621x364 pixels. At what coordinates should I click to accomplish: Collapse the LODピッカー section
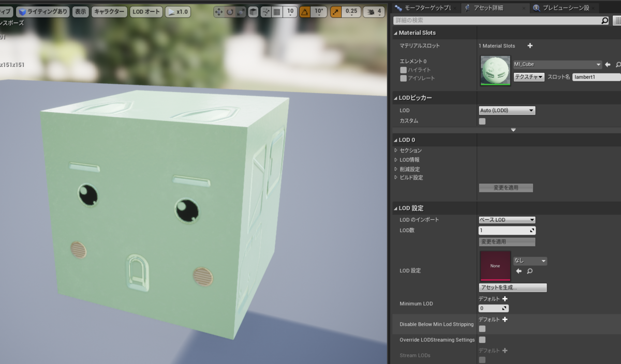[x=395, y=98]
